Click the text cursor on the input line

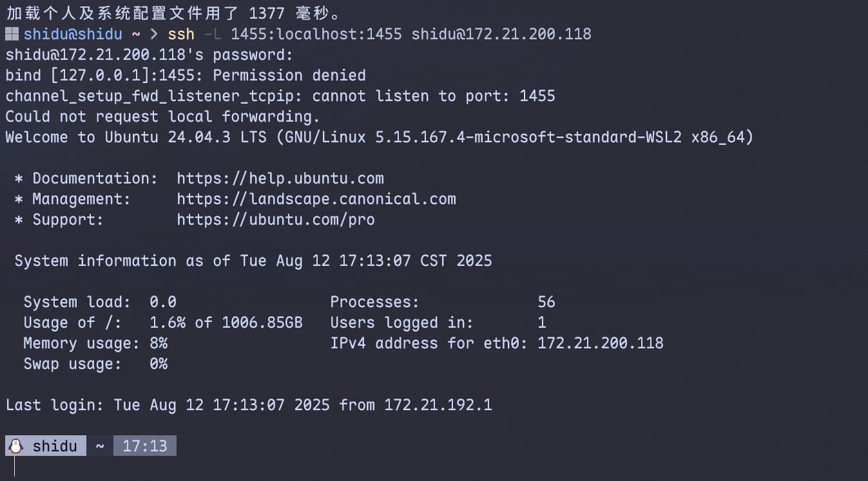coord(14,466)
